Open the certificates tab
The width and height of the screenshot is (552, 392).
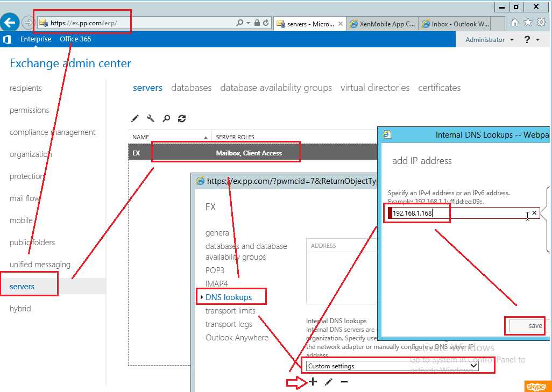(440, 88)
